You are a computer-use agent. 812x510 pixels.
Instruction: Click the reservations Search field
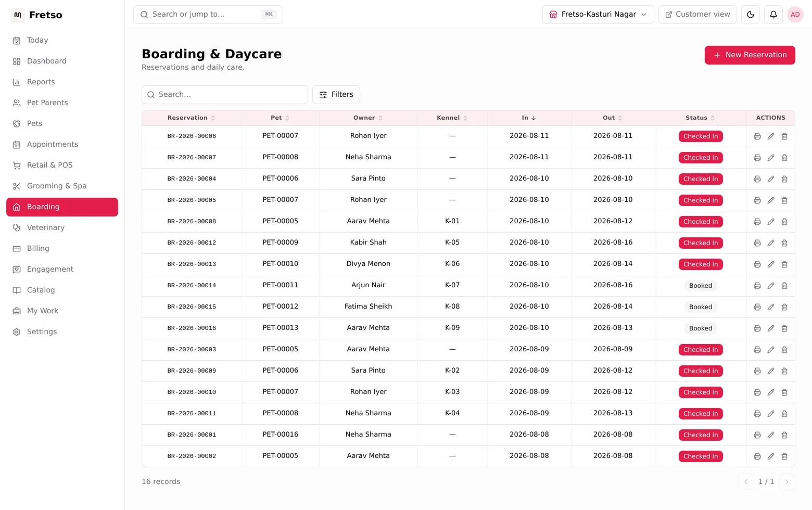tap(225, 95)
